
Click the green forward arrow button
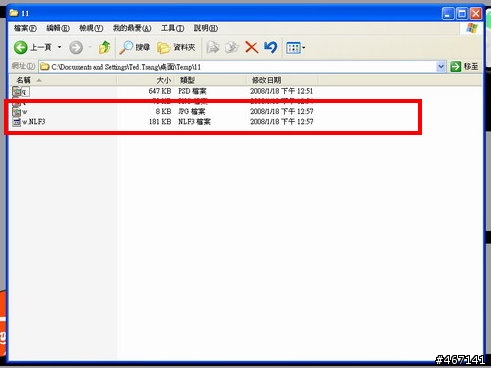(x=76, y=47)
